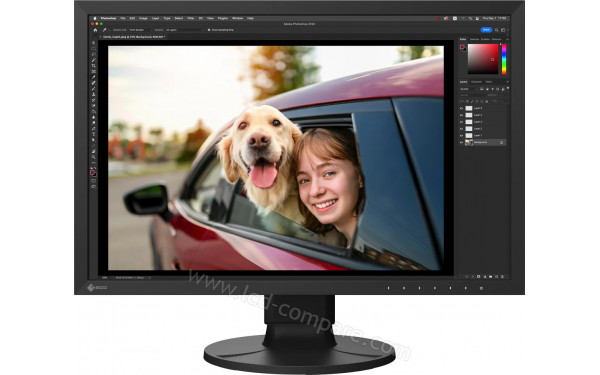Open the Window menu
Screen dimensions: 600x375
(x=237, y=18)
